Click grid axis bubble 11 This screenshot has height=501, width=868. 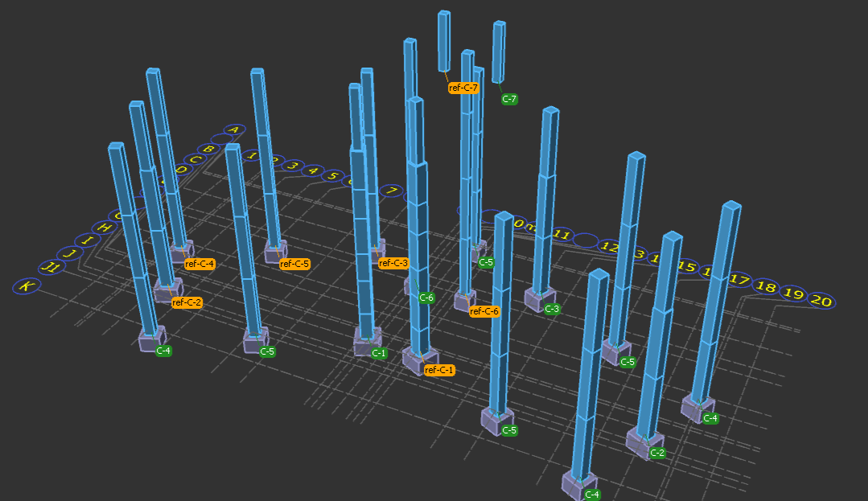click(562, 236)
